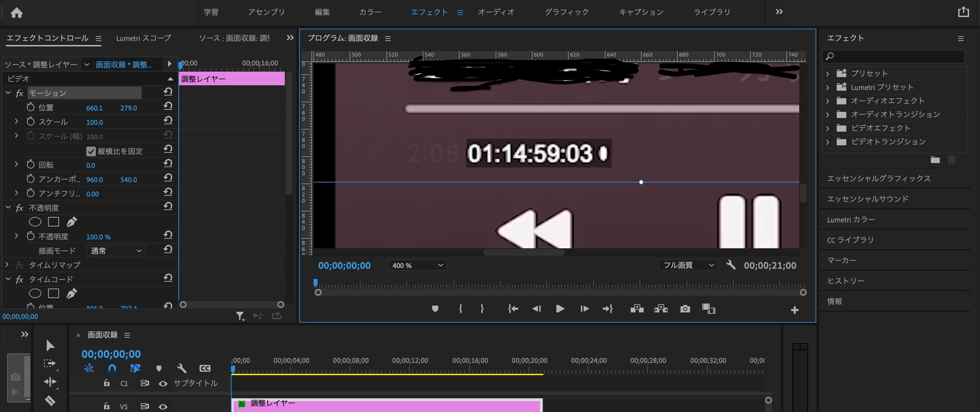This screenshot has height=412, width=980.
Task: Open the 描画モード 通常 dropdown
Action: [x=116, y=251]
